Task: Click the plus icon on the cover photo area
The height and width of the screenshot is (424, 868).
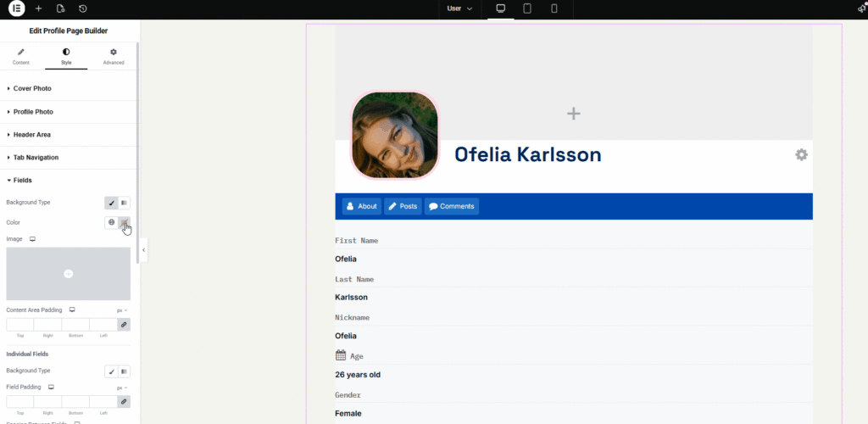Action: pos(574,114)
